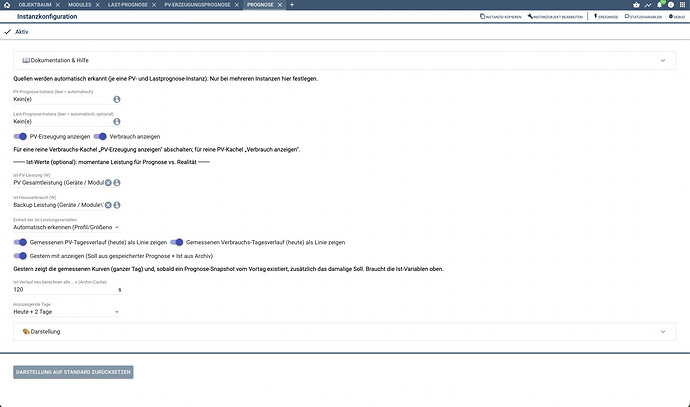Switch to the Last-Prognose tab

click(x=128, y=5)
